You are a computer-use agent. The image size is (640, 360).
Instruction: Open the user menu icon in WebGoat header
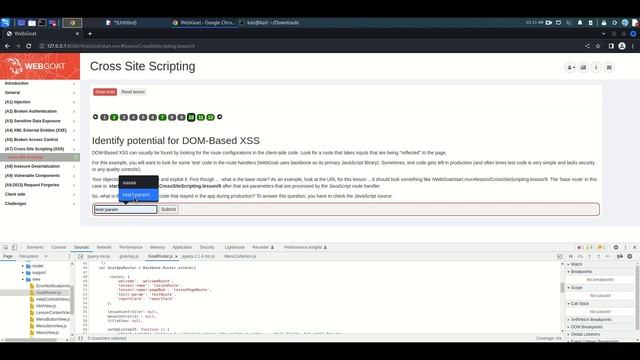click(x=570, y=67)
